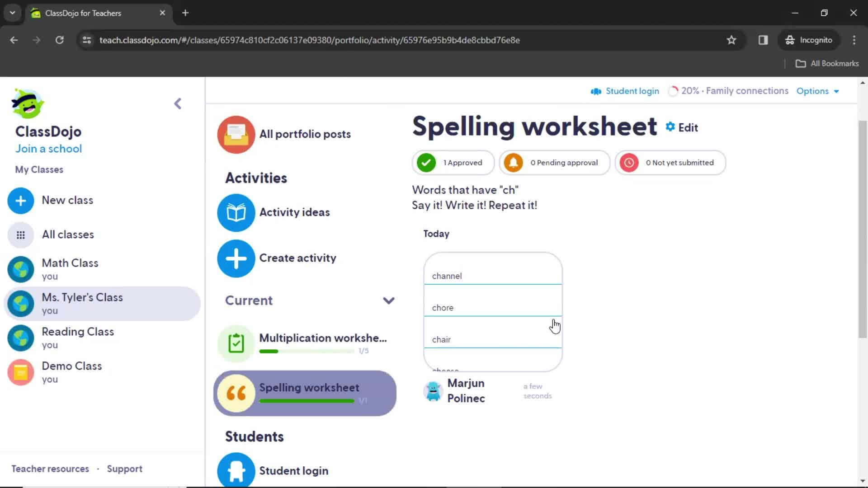Open the tab search dropdown arrow
The image size is (868, 488).
click(x=13, y=13)
